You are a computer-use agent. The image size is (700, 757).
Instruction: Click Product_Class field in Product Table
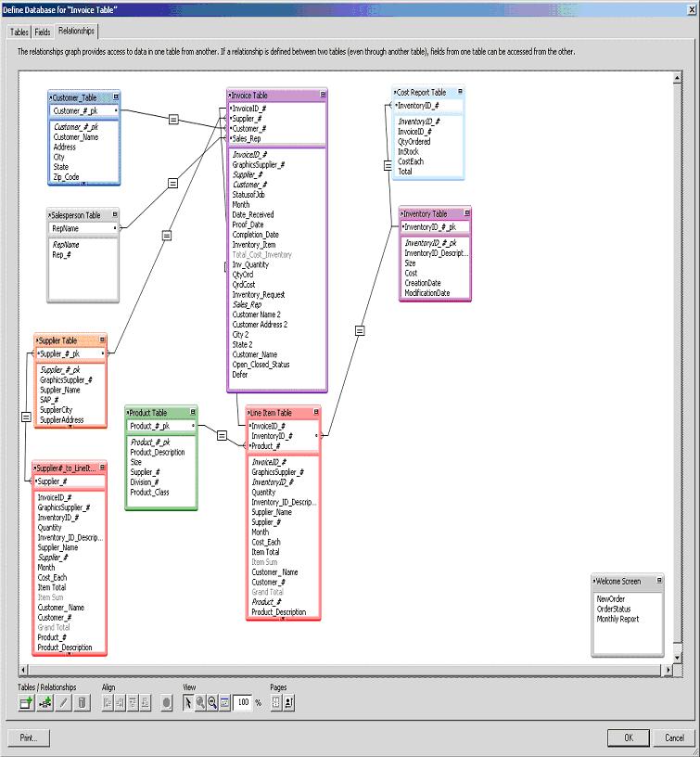coord(149,492)
